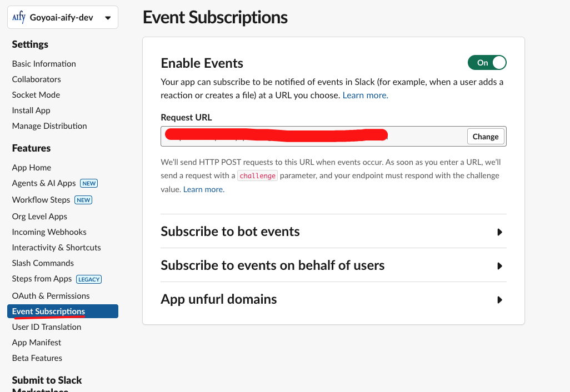Click the LEGACY badge beside Steps from Apps
This screenshot has width=570, height=392.
coord(89,279)
